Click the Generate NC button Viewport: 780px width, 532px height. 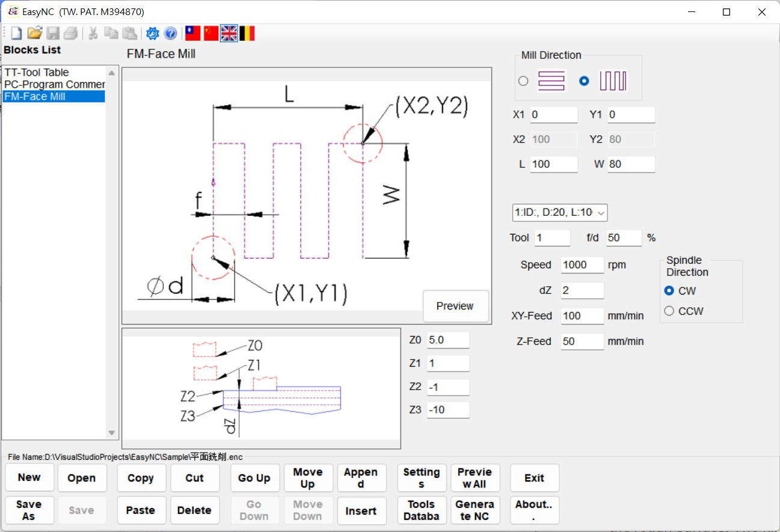coord(475,510)
